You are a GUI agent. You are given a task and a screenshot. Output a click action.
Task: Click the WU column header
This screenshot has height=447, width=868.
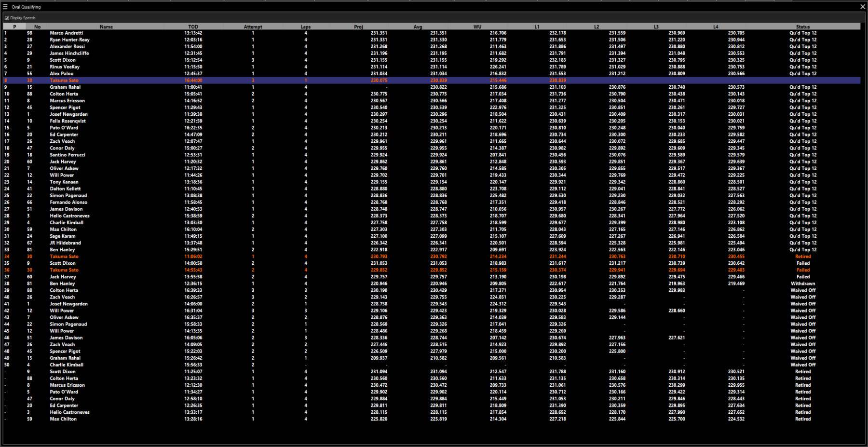click(x=477, y=27)
